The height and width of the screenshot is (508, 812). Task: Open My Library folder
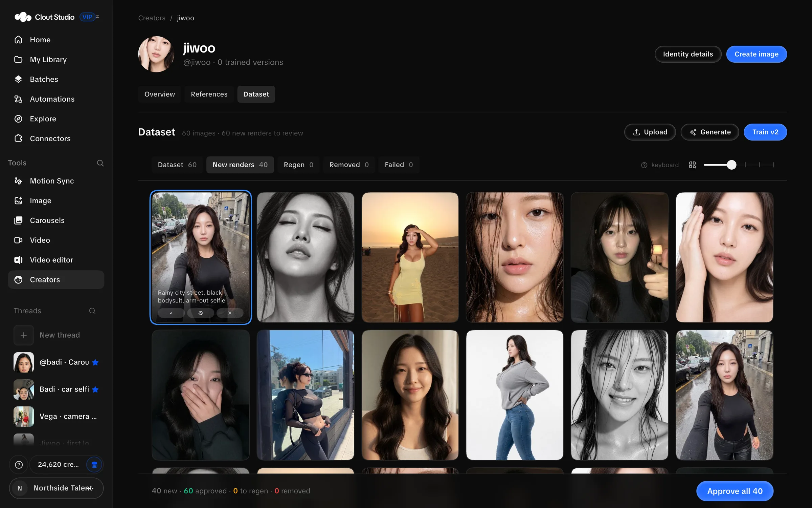tap(56, 59)
